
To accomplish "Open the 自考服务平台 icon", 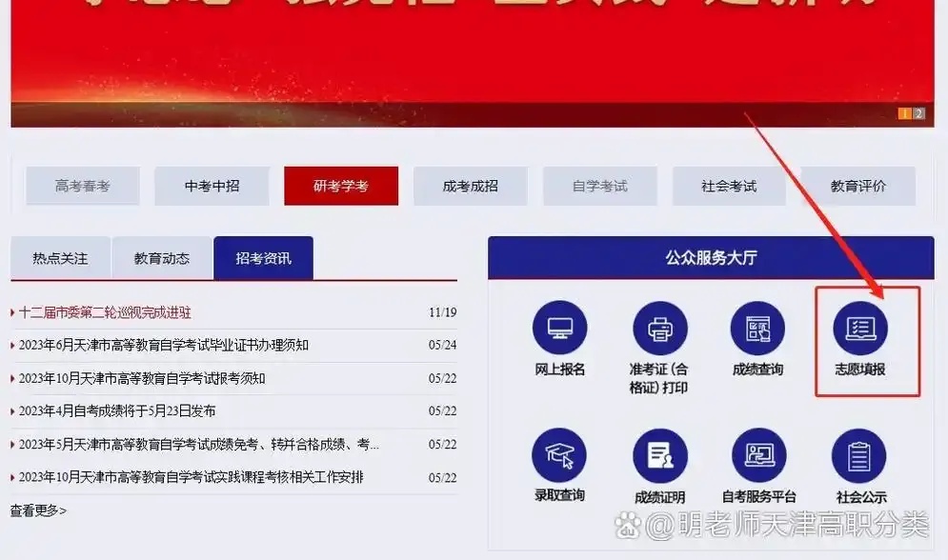I will pos(758,455).
